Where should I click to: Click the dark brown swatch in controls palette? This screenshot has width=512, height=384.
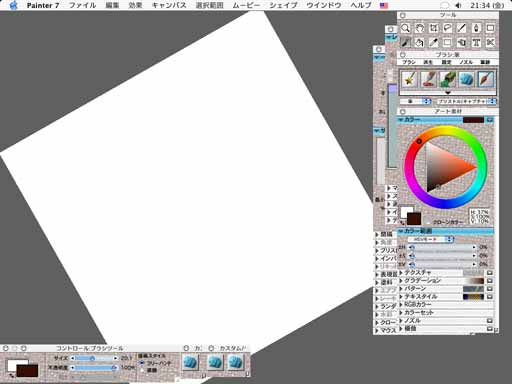pos(27,371)
